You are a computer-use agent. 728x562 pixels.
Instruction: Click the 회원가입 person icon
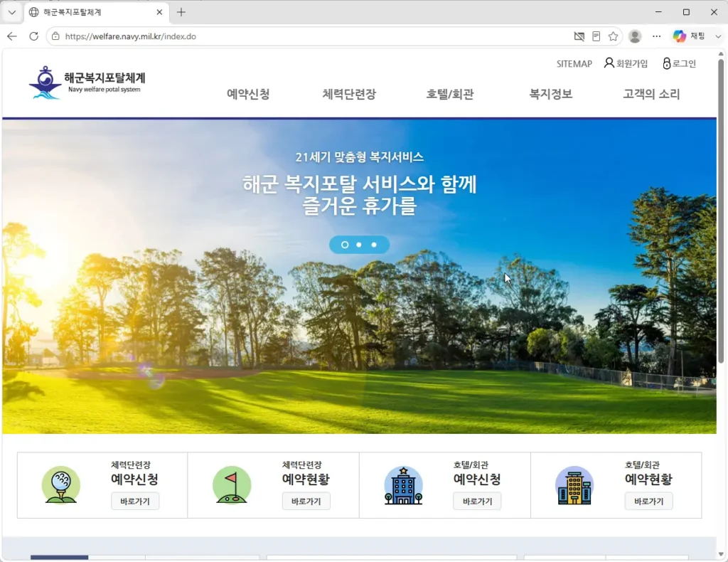[609, 63]
